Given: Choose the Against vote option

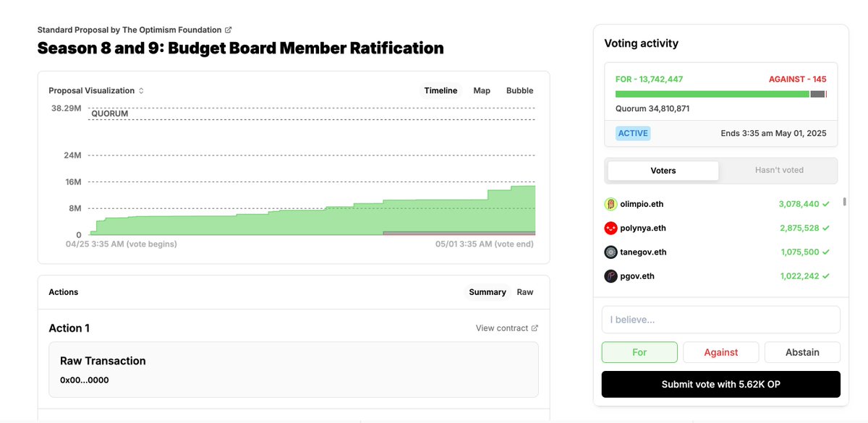Looking at the screenshot, I should coord(721,352).
